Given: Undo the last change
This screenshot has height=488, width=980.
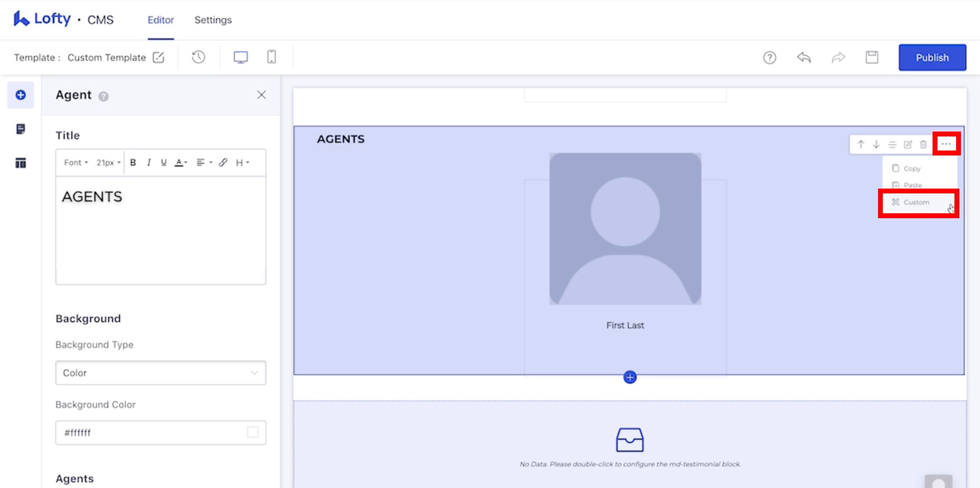Looking at the screenshot, I should (803, 58).
